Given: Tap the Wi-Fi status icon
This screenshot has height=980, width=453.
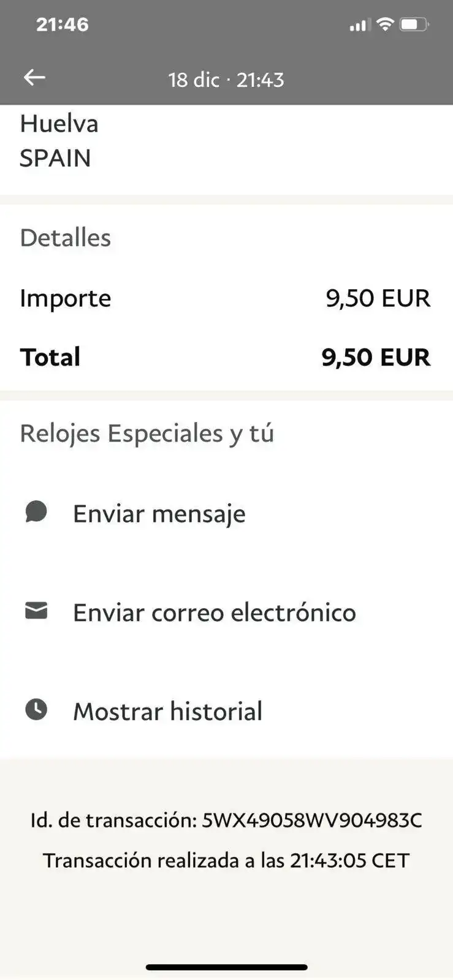Looking at the screenshot, I should pyautogui.click(x=385, y=24).
